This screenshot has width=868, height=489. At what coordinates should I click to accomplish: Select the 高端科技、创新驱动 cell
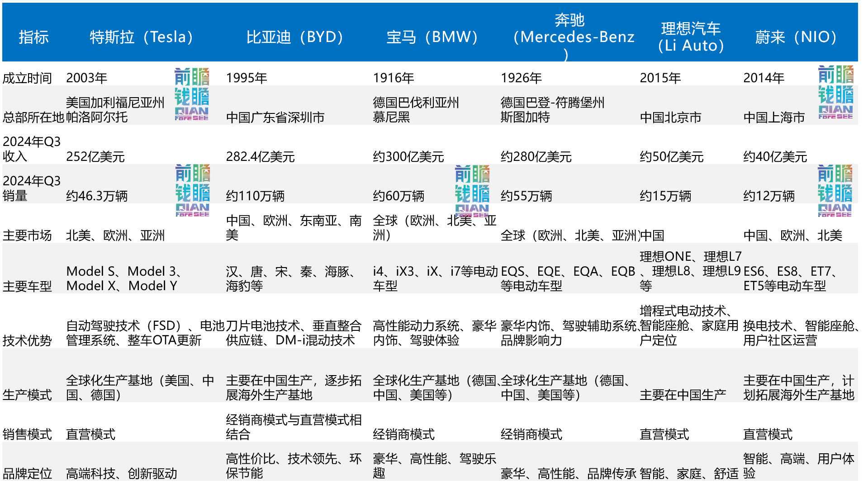[122, 474]
